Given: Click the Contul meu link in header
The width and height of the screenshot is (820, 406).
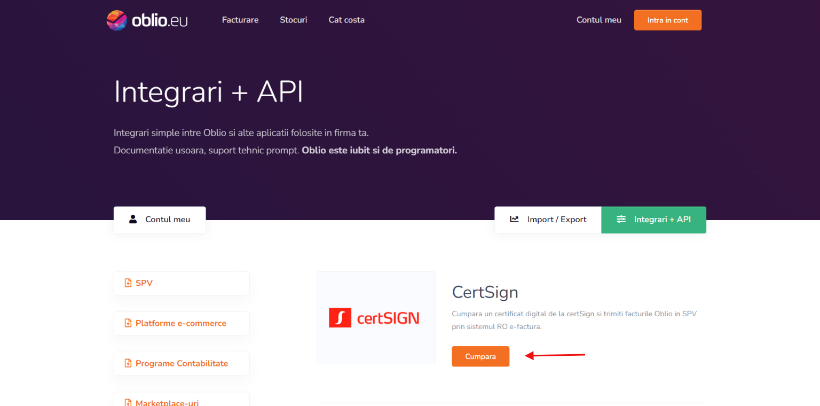Looking at the screenshot, I should [x=599, y=20].
